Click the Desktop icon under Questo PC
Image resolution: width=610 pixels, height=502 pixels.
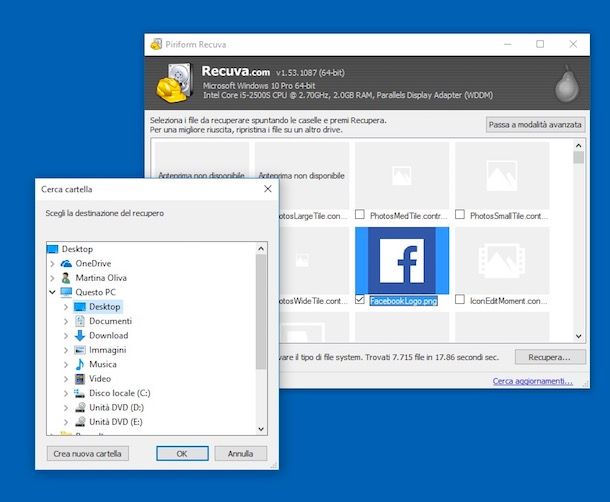point(80,307)
